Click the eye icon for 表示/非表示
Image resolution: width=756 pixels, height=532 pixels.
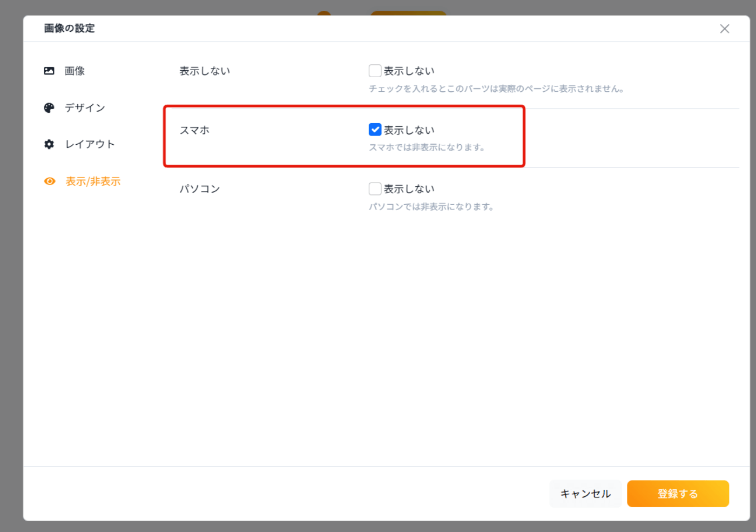[50, 181]
